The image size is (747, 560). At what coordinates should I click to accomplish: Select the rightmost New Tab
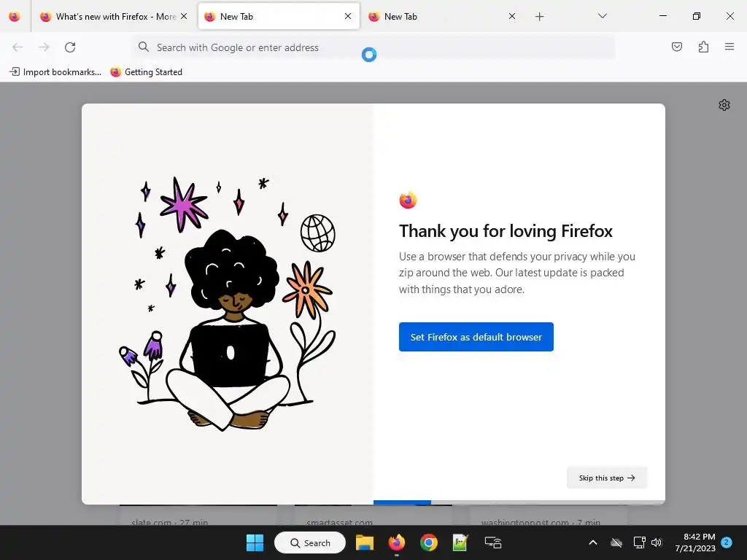click(x=443, y=17)
